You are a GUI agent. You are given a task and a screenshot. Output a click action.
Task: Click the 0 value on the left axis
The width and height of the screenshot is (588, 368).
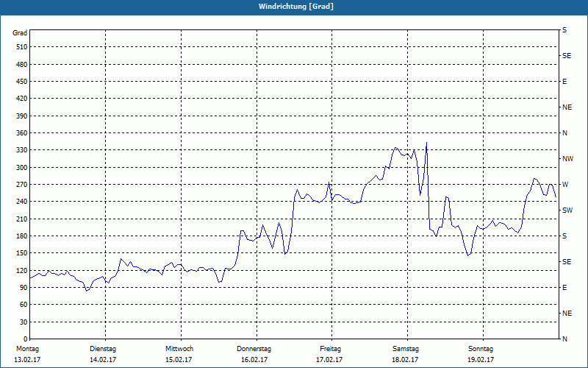click(x=25, y=339)
